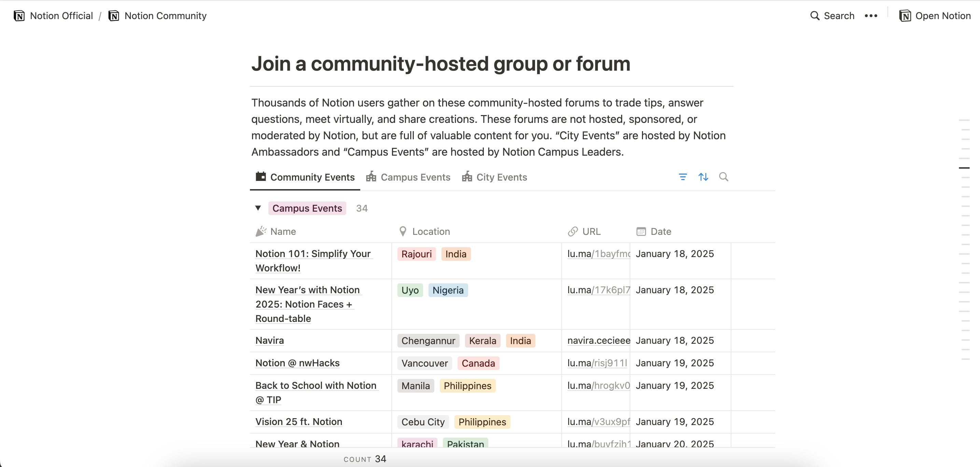980x467 pixels.
Task: Click the Notion logo beside Notion Official
Action: point(19,16)
